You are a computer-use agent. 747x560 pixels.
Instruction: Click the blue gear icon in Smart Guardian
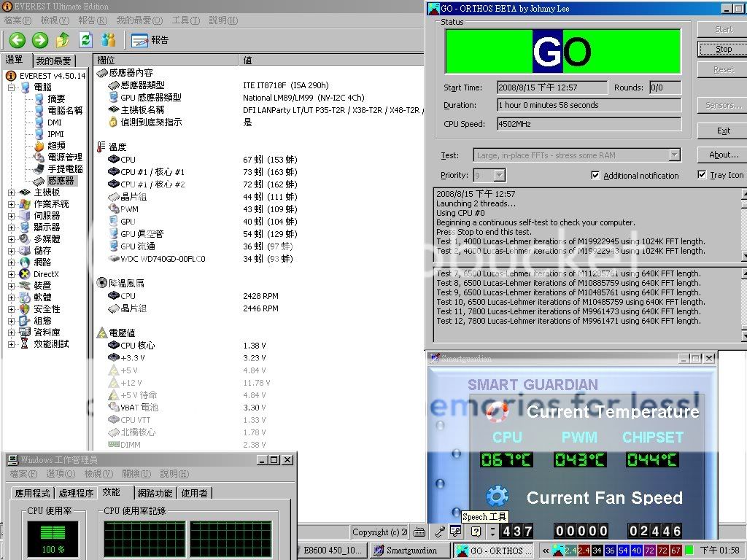click(x=497, y=497)
